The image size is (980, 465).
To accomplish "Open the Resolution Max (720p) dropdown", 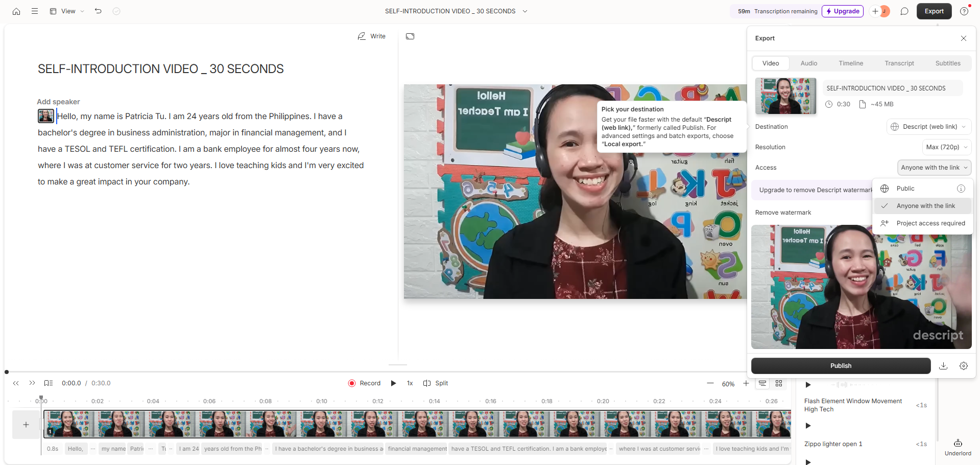I will pos(947,147).
